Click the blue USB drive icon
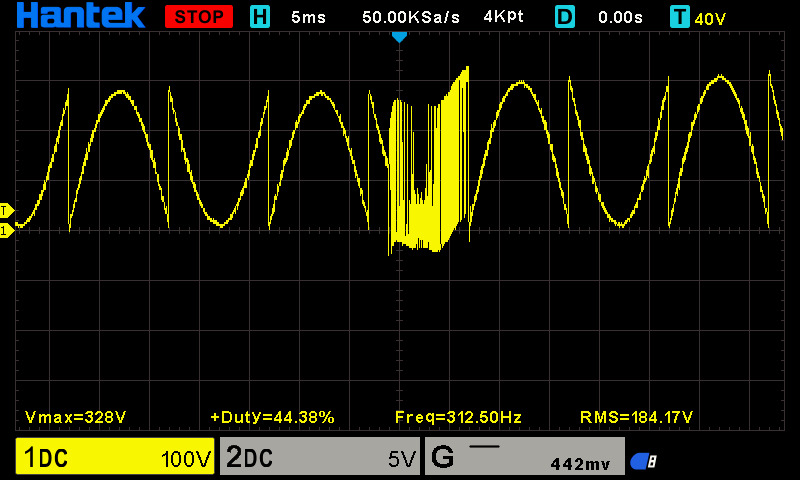800x480 pixels. click(643, 461)
